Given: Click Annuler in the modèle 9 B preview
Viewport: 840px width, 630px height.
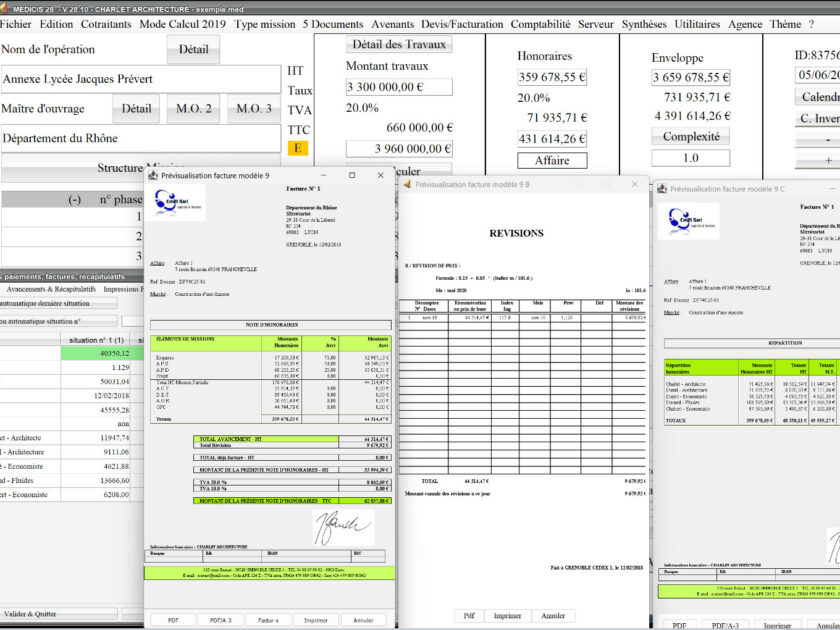Looking at the screenshot, I should 553,616.
